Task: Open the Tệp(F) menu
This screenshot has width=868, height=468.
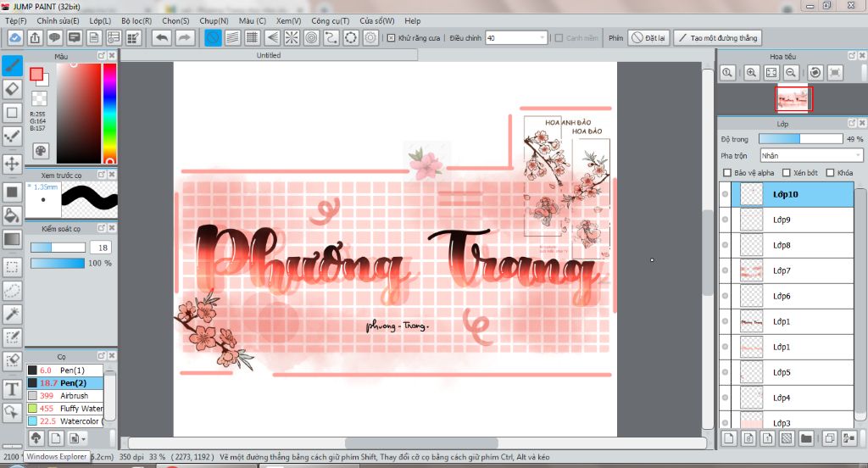Action: pos(15,20)
